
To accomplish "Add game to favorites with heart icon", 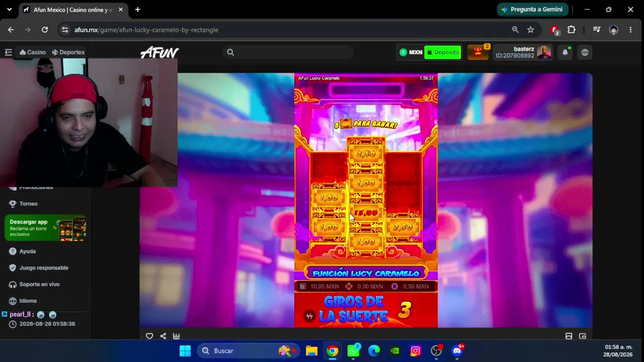I will 149,336.
